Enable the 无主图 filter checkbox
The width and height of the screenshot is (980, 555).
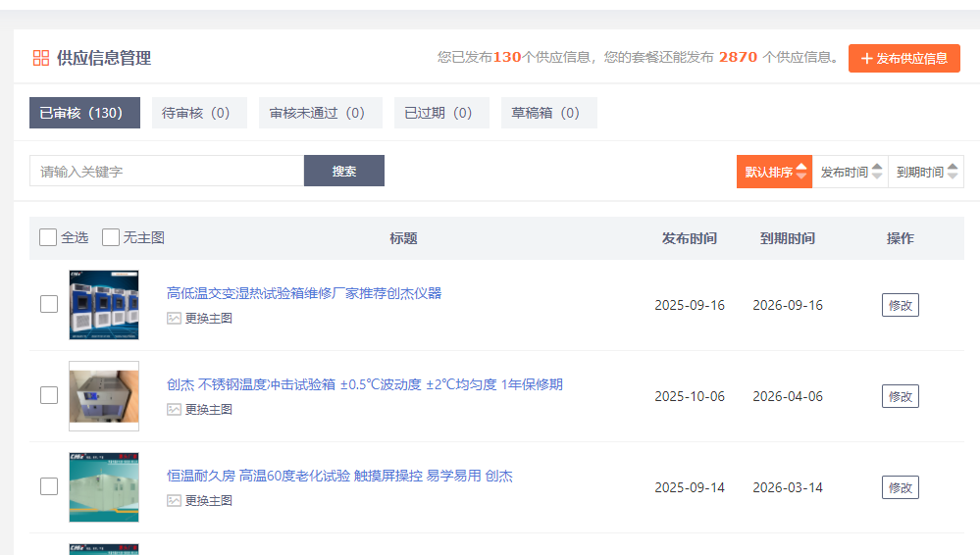[x=111, y=237]
